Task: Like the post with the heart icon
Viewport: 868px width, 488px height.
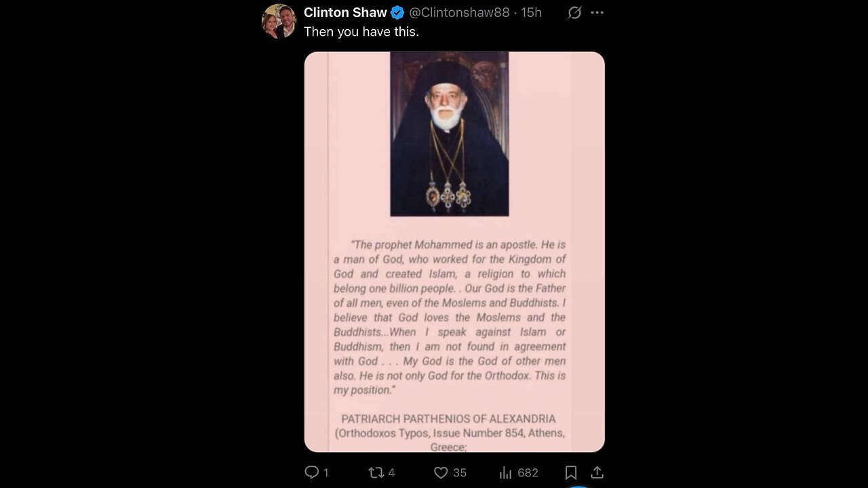Action: 441,472
